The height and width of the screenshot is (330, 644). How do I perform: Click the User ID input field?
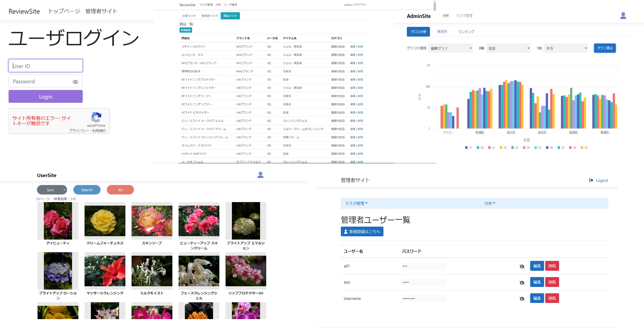[x=45, y=66]
